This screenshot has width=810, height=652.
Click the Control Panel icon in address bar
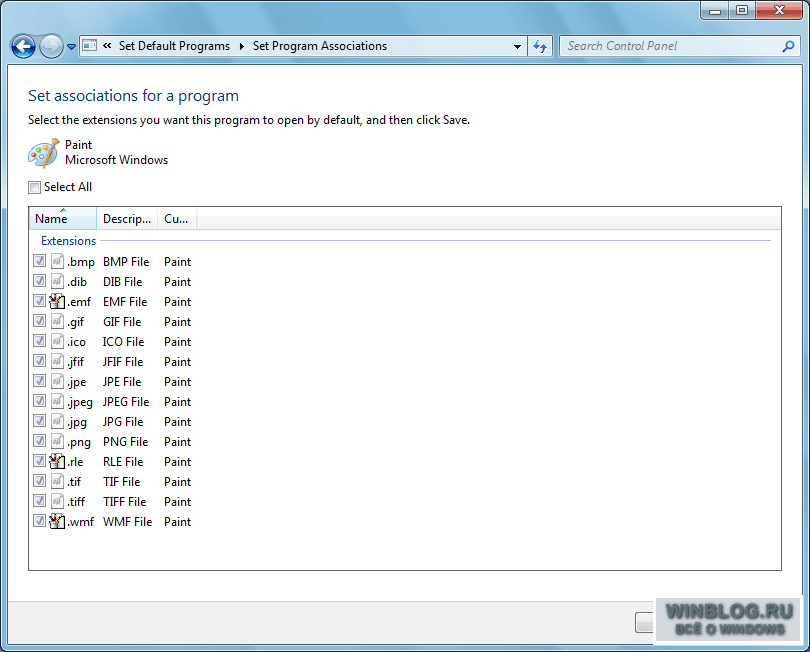click(89, 45)
